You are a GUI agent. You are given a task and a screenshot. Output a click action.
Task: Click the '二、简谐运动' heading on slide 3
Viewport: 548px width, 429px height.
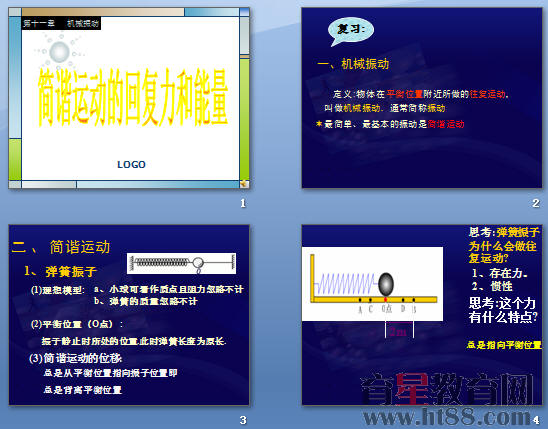tap(61, 247)
